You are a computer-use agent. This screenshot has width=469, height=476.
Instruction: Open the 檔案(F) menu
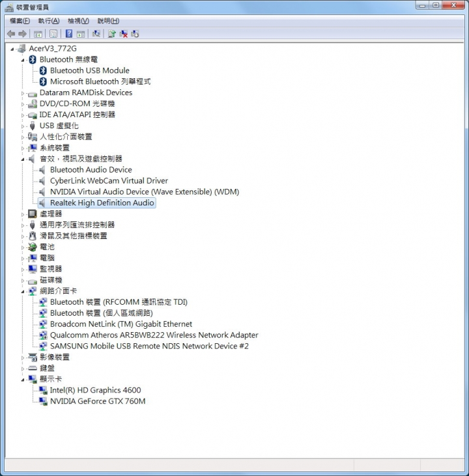20,21
